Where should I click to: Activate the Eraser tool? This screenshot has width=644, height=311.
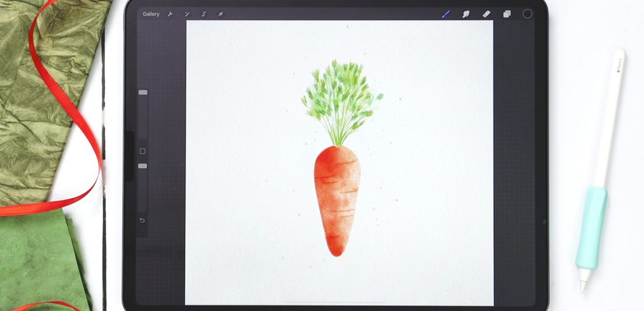[486, 14]
